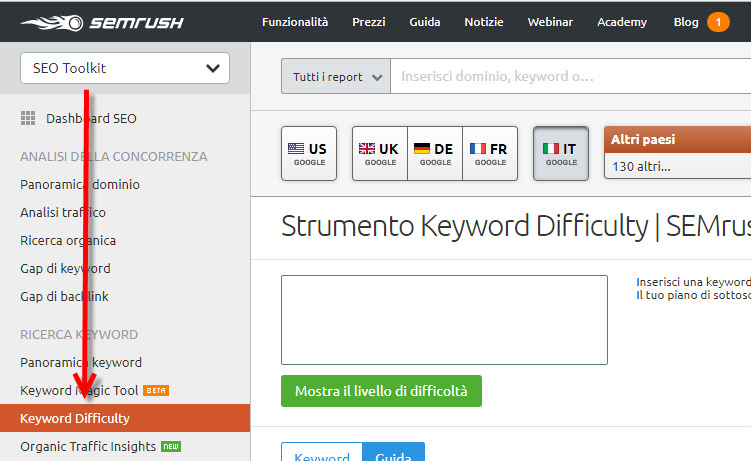Open Panoramica keyword

tap(81, 362)
